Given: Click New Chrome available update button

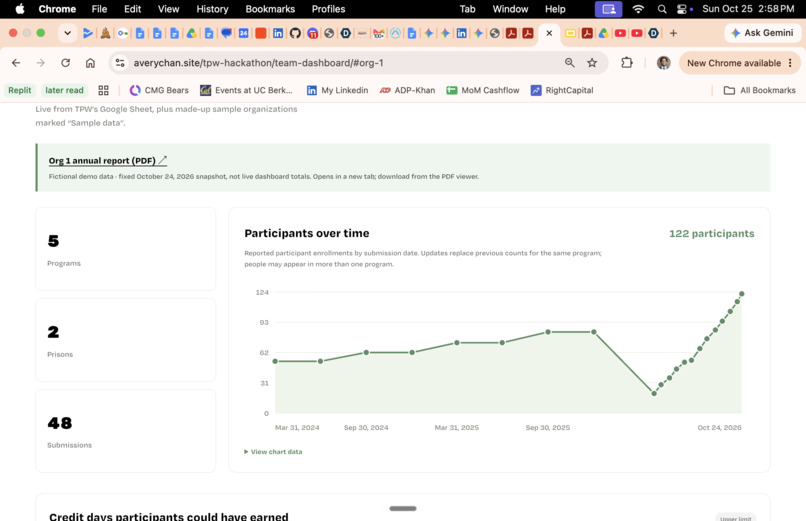Looking at the screenshot, I should [x=739, y=63].
